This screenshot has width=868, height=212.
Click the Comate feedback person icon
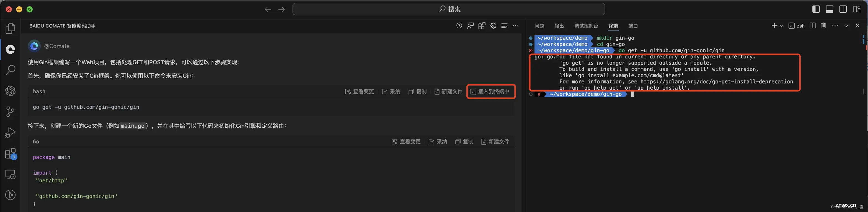click(470, 26)
